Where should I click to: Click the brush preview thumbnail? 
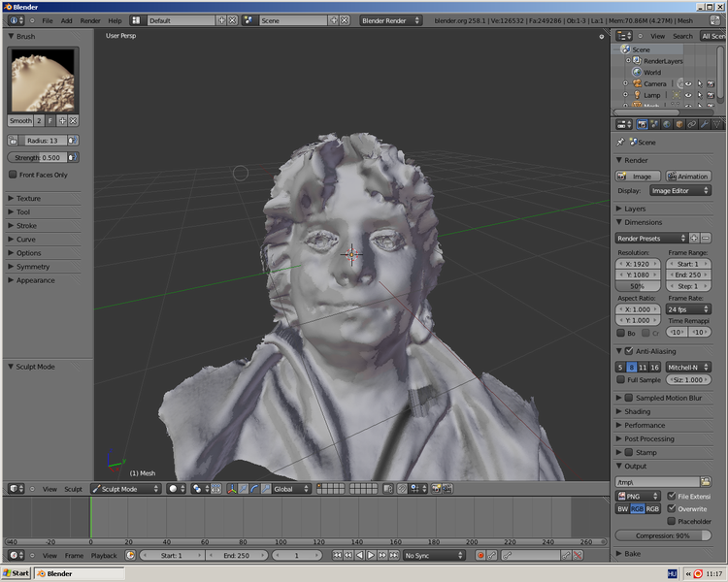coord(42,81)
